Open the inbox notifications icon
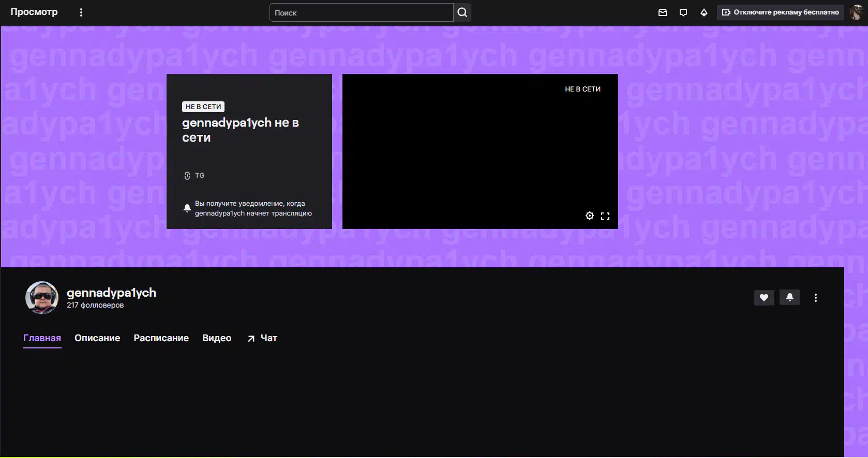The image size is (868, 458). tap(663, 12)
